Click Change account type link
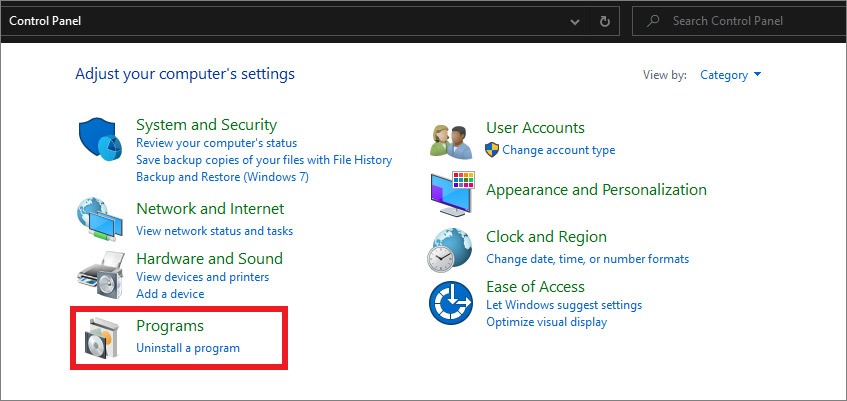Screen dimensions: 847x401 (559, 150)
